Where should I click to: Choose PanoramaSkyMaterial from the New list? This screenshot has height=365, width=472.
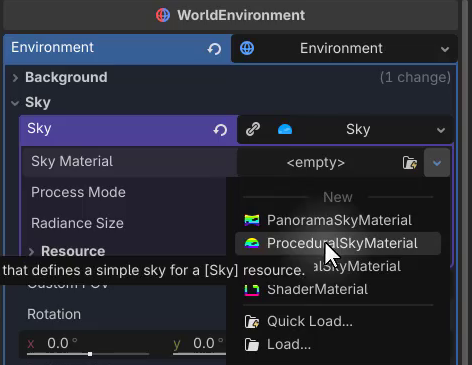(x=338, y=220)
